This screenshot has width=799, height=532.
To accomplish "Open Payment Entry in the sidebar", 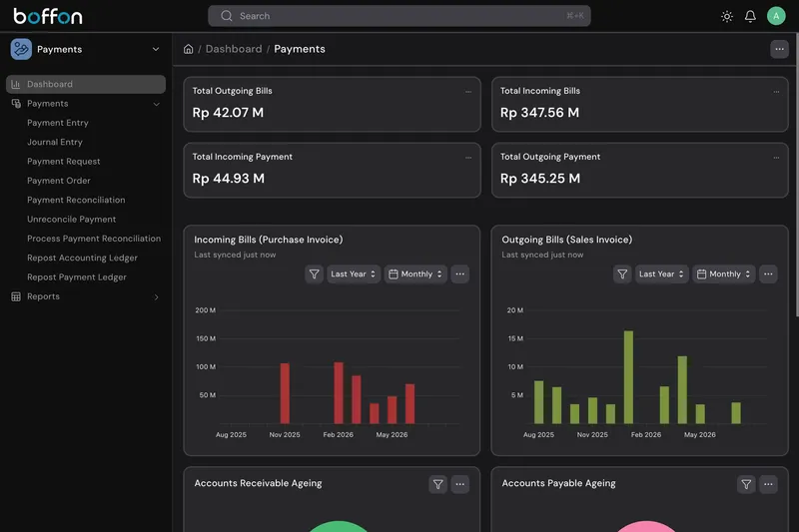I will (58, 123).
